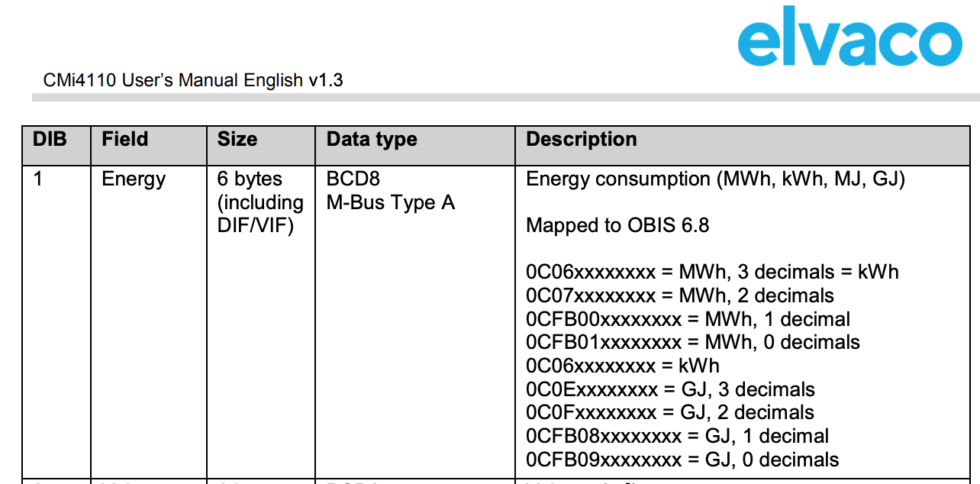
Task: Click the 0CFB01xxxxxxxx MWh 0 decimals line
Action: tap(693, 343)
